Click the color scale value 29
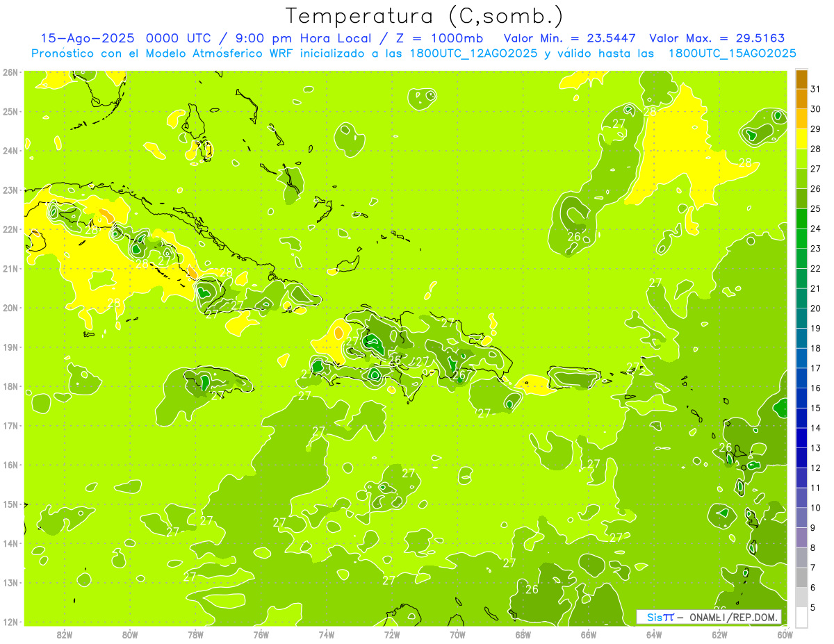This screenshot has height=644, width=834. pyautogui.click(x=816, y=129)
